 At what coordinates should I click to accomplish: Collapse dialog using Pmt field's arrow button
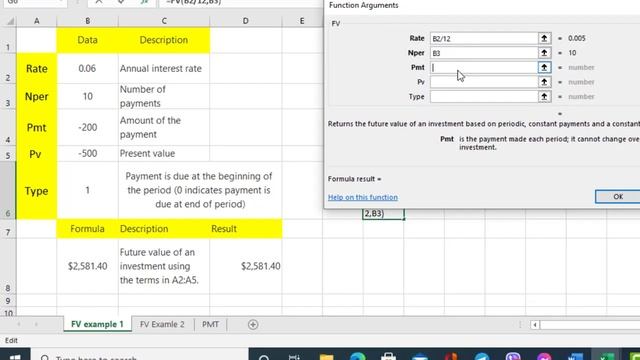(544, 68)
